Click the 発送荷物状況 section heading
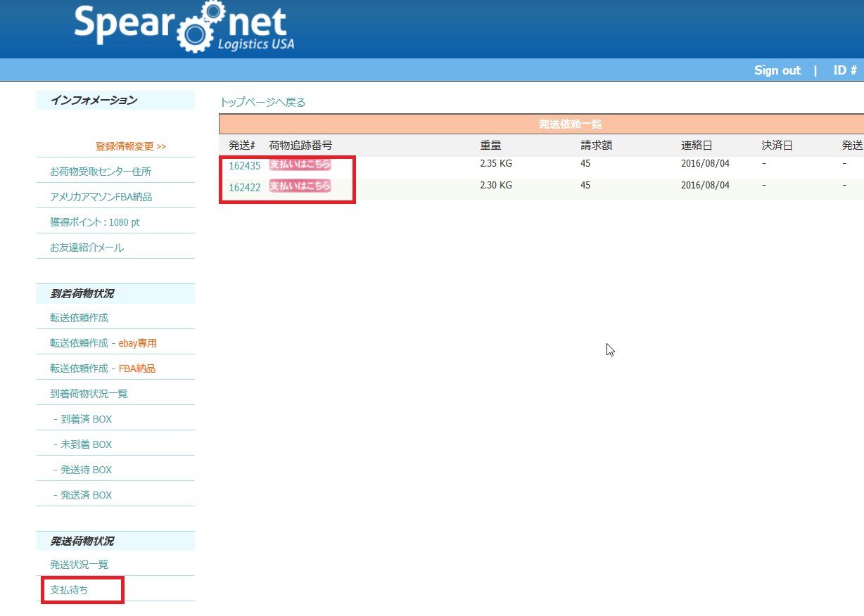Image resolution: width=864 pixels, height=616 pixels. [82, 541]
